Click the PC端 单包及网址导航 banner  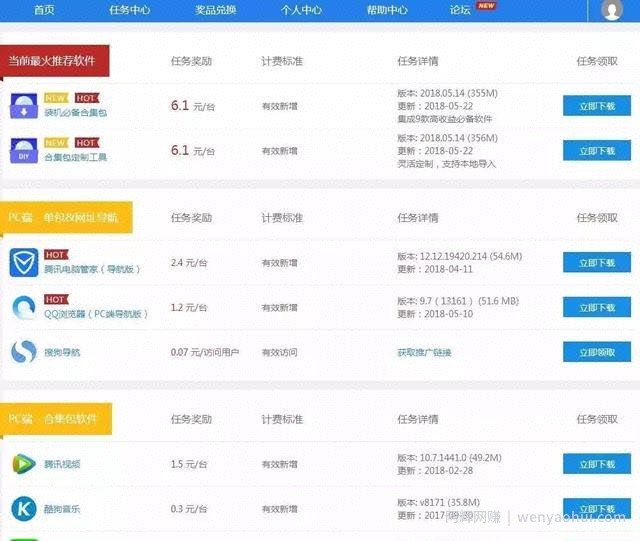pos(66,218)
